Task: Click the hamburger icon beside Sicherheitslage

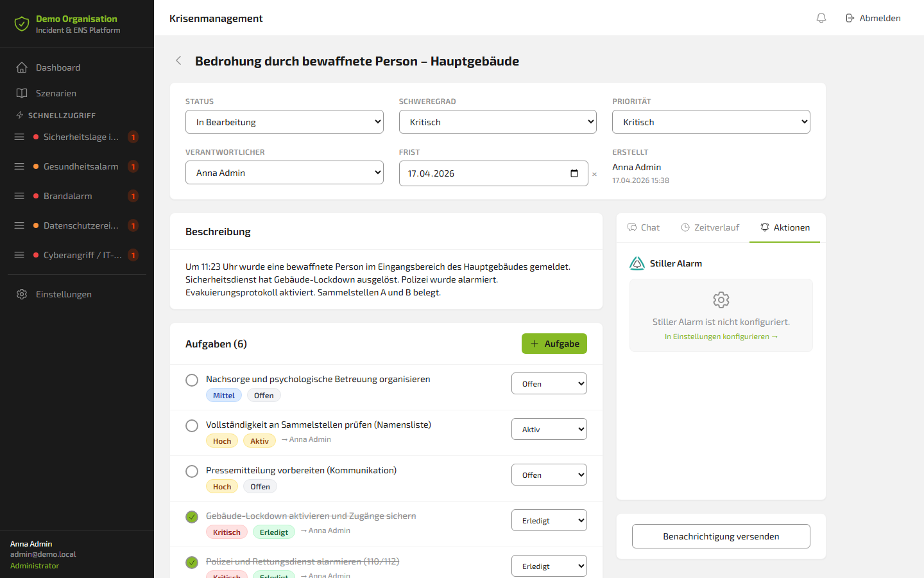Action: [19, 137]
